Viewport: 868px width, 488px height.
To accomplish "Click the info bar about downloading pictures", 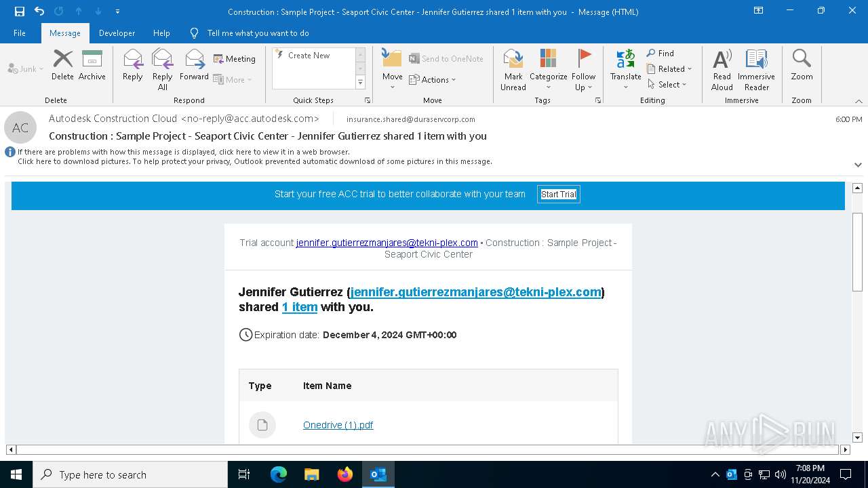I will pyautogui.click(x=254, y=161).
